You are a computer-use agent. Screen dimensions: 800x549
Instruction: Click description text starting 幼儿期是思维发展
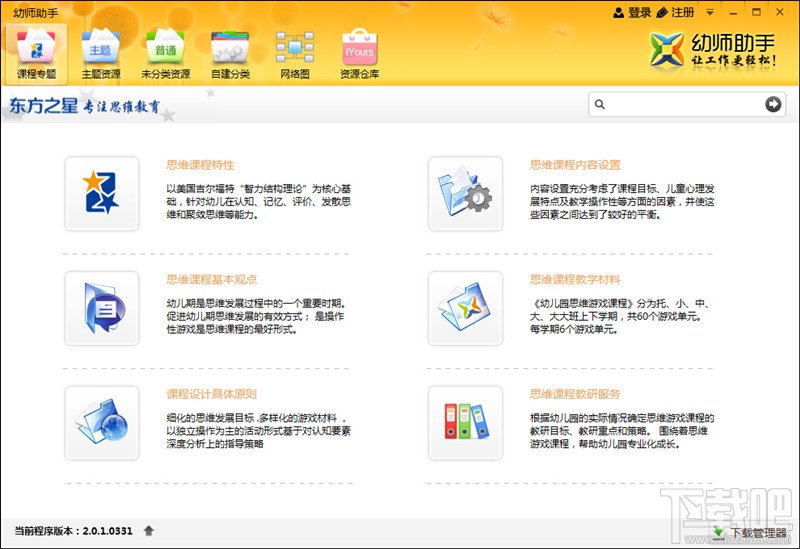tap(256, 316)
